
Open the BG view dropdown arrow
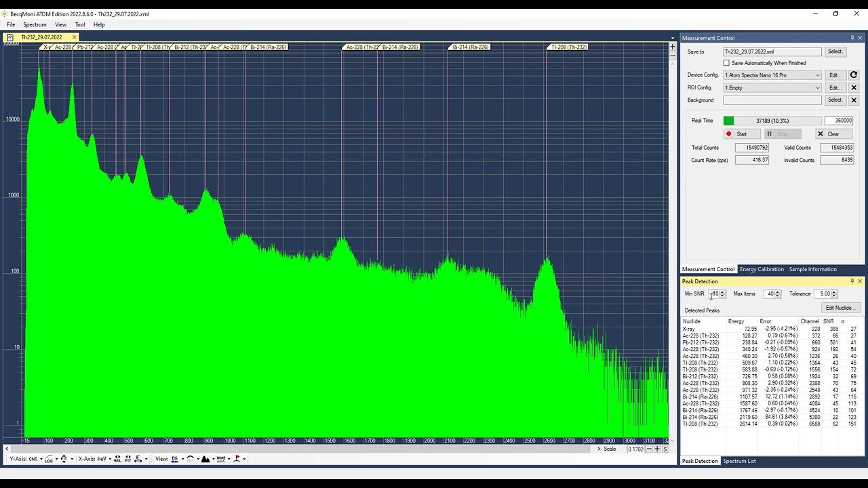182,459
